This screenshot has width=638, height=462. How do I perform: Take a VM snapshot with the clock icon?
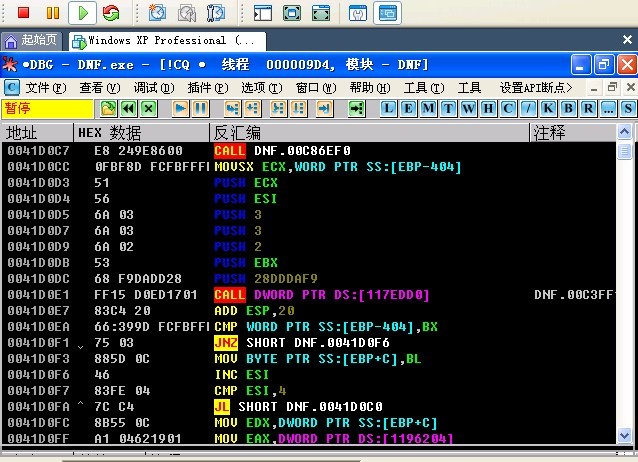tap(157, 13)
